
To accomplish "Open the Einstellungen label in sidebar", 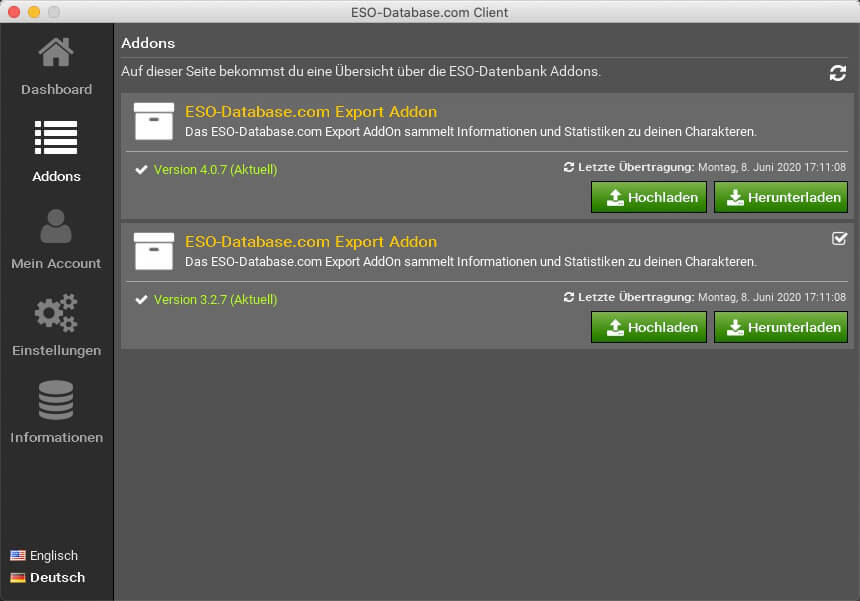I will coord(56,351).
